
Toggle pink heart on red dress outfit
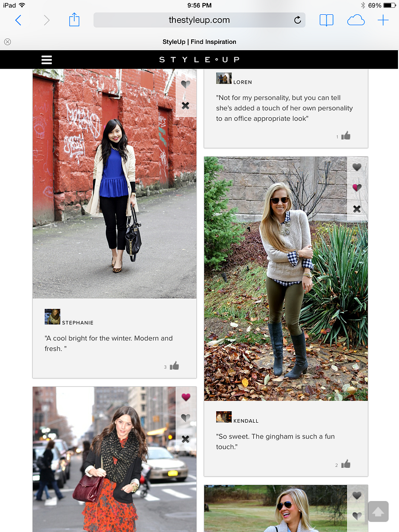coord(186,397)
